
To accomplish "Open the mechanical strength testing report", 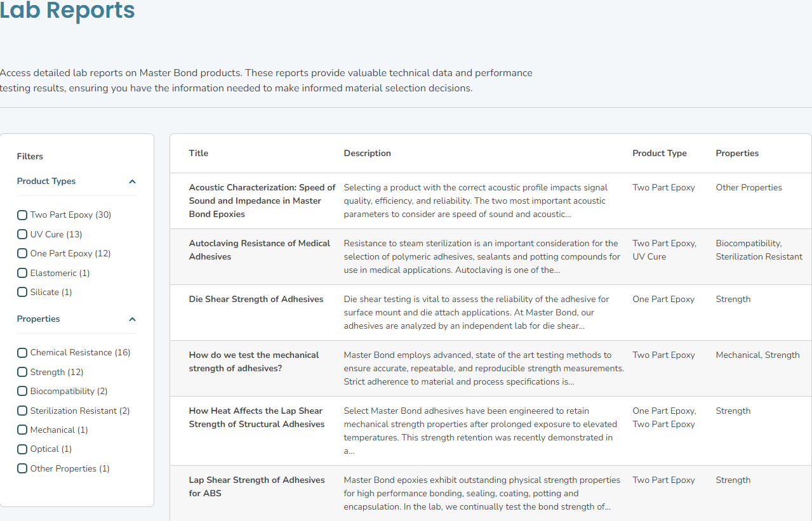I will (253, 362).
